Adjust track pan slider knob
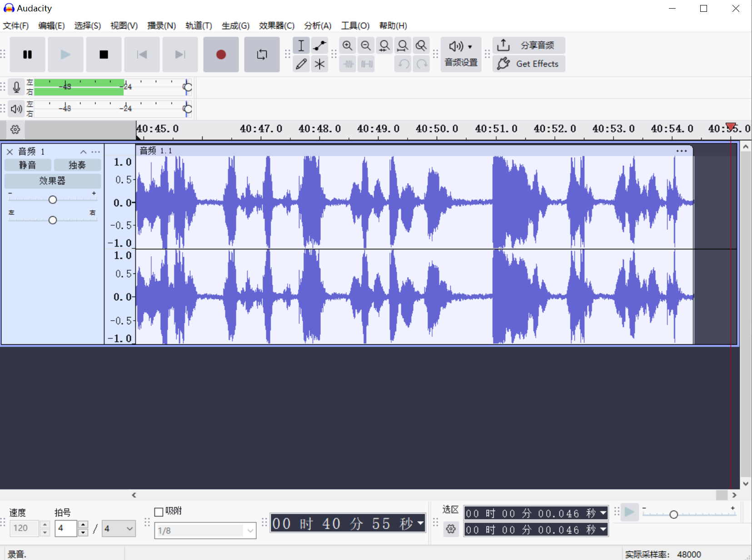 click(x=53, y=220)
